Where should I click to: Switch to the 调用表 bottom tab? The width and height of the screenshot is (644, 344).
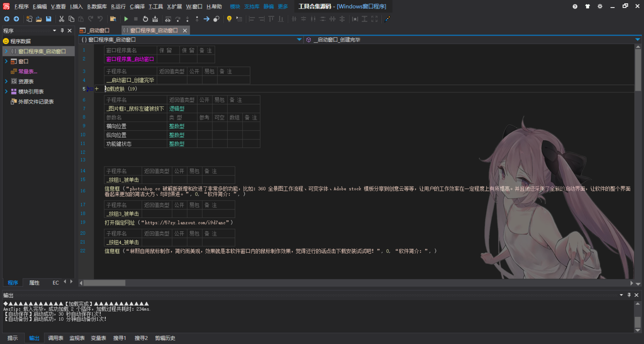tap(56, 338)
